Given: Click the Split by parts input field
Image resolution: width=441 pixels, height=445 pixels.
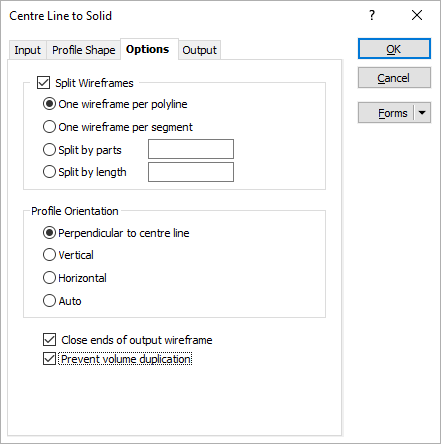Looking at the screenshot, I should pos(191,149).
